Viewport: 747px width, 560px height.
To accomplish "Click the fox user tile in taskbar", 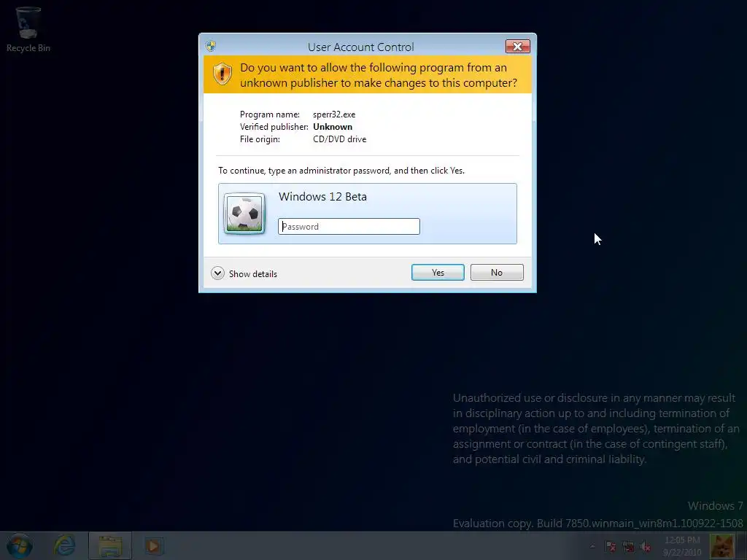I will [x=722, y=545].
